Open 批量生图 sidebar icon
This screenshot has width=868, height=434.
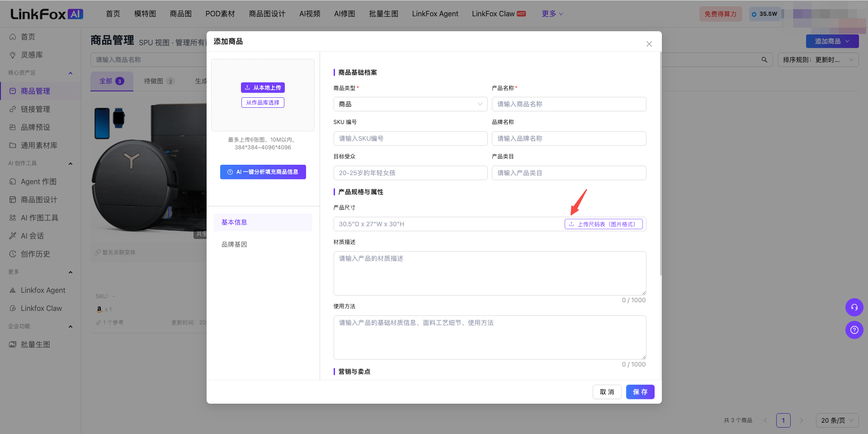click(13, 344)
